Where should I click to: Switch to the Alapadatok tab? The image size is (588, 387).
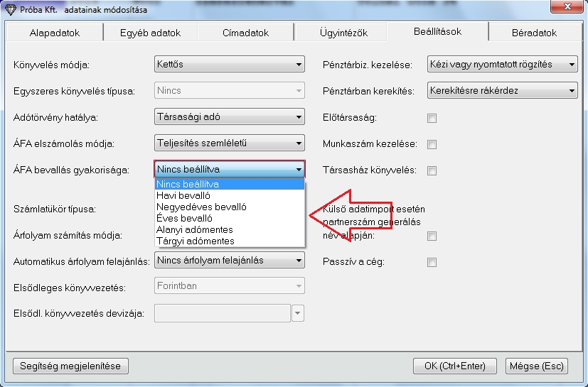click(55, 33)
